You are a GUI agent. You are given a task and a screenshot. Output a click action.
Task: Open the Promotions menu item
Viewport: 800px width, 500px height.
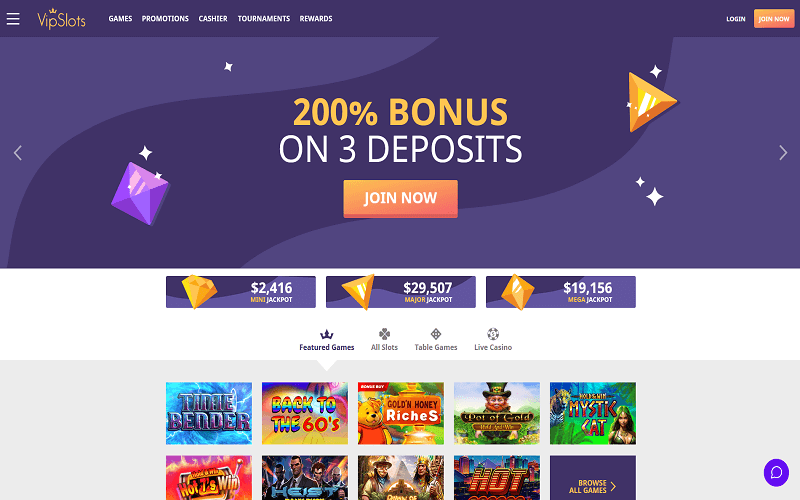[165, 19]
